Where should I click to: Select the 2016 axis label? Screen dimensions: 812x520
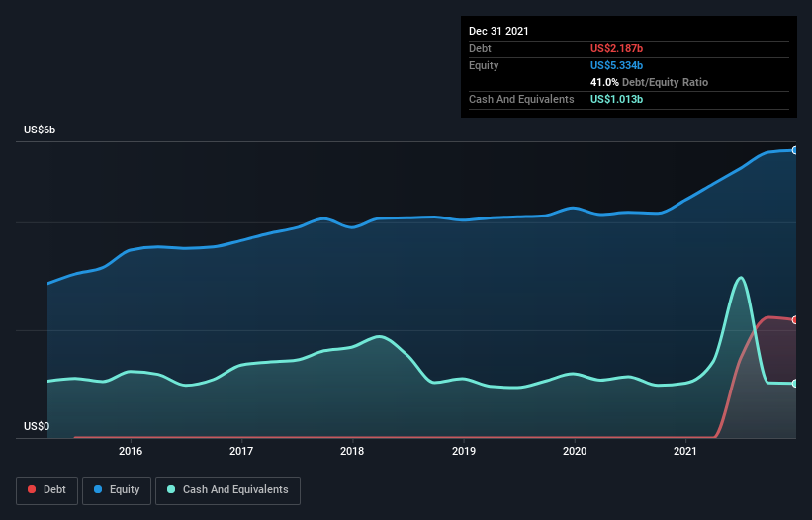131,451
